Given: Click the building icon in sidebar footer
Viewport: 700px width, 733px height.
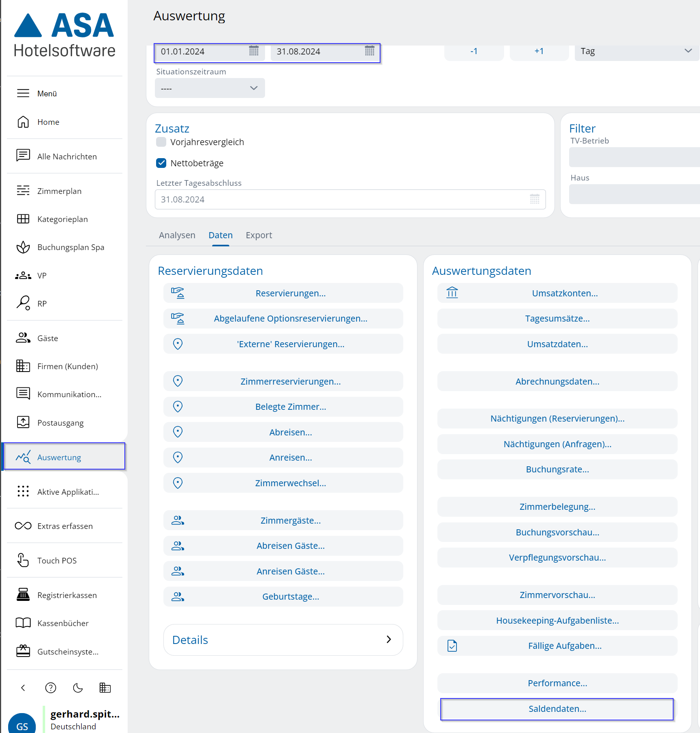Looking at the screenshot, I should point(105,688).
